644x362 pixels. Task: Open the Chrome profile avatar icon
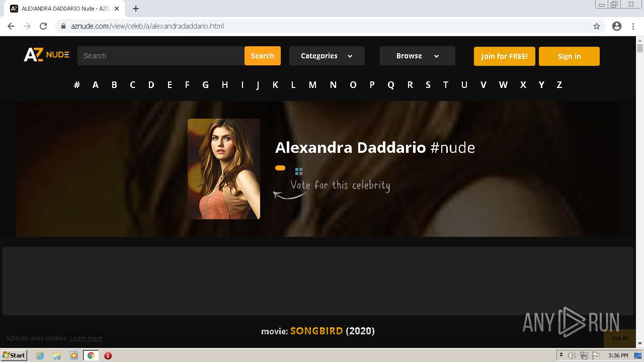tap(617, 26)
